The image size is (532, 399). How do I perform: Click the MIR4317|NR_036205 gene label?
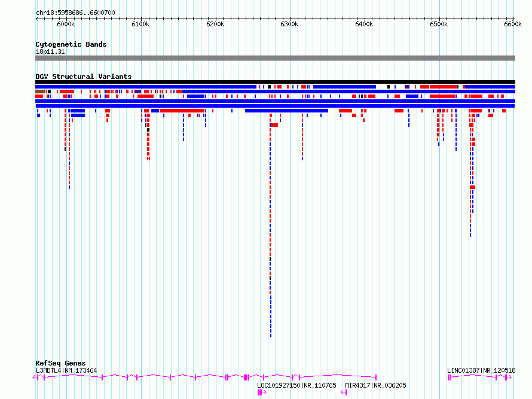pyautogui.click(x=375, y=385)
